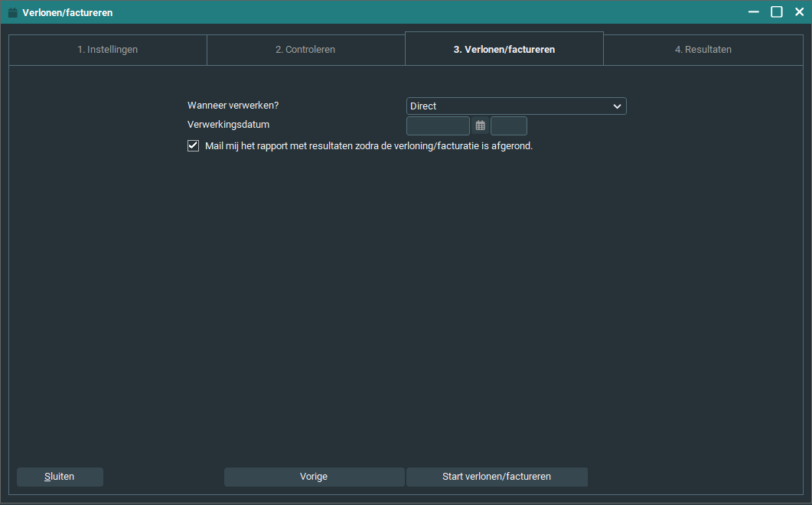Viewport: 812px width, 505px height.
Task: Uncheck the mail rapport checkbox
Action: (194, 145)
